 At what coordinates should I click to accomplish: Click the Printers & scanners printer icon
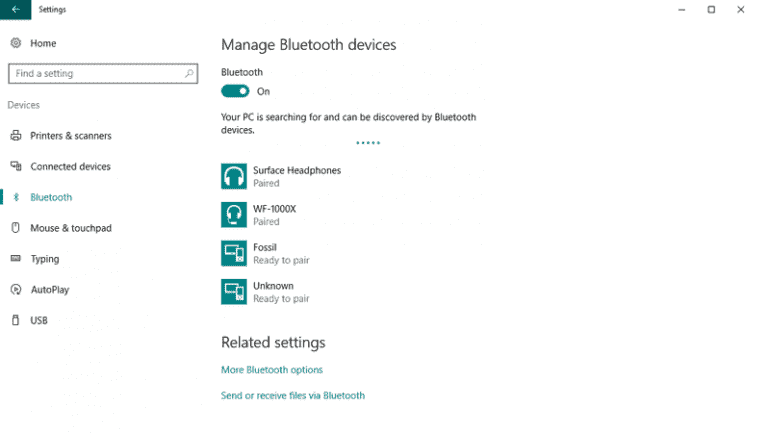[16, 135]
